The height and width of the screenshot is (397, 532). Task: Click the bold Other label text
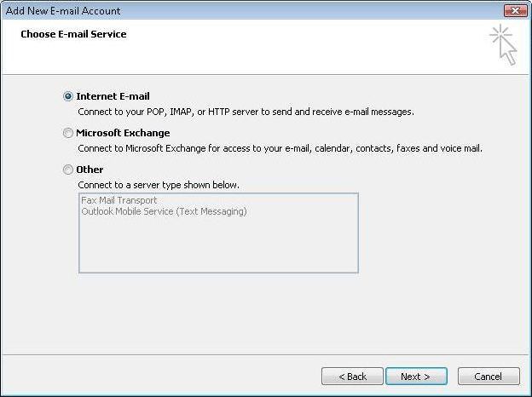[x=90, y=170]
